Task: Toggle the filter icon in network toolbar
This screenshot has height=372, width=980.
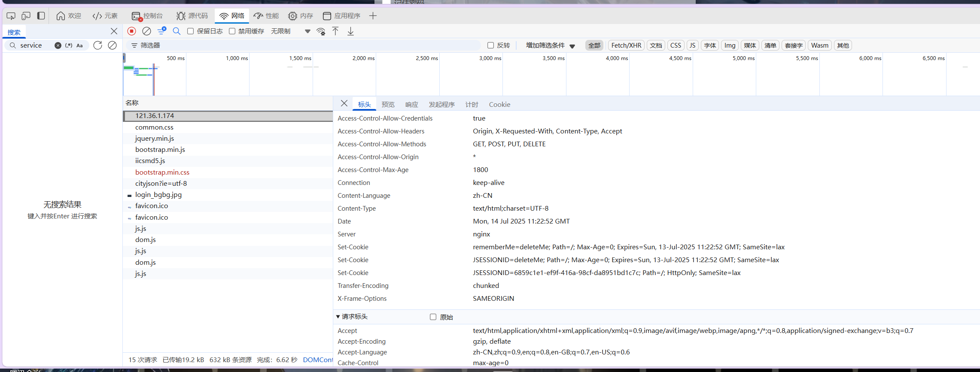Action: point(161,31)
